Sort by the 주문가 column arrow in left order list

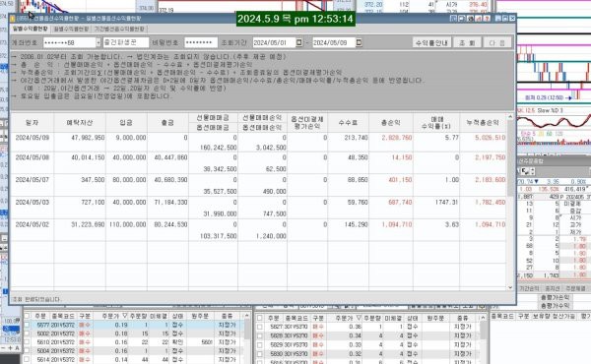[x=125, y=316]
